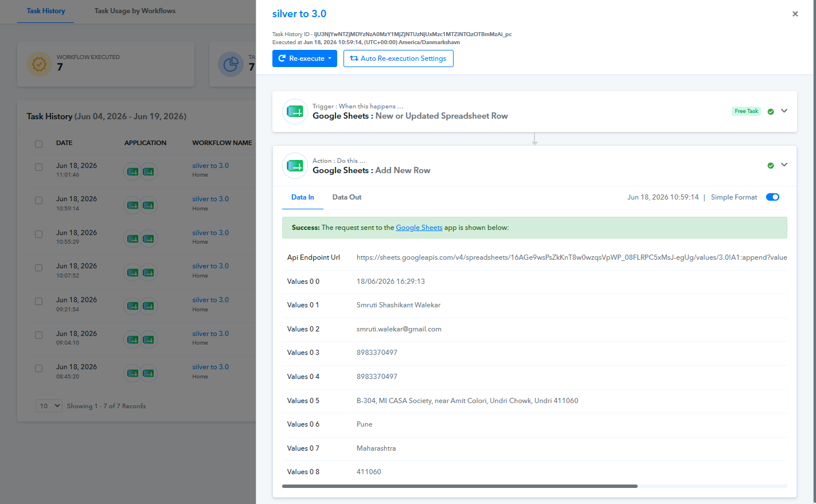The image size is (816, 504).
Task: Click the Google Sheets trigger step icon
Action: click(295, 111)
